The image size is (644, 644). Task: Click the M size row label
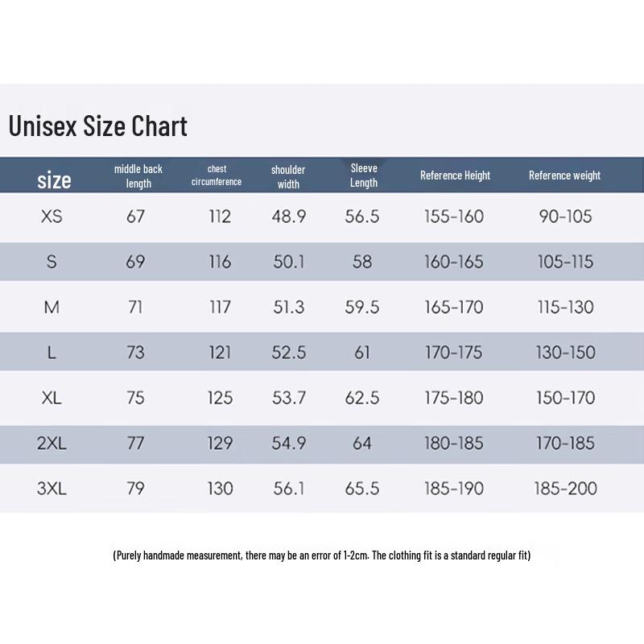pos(52,307)
